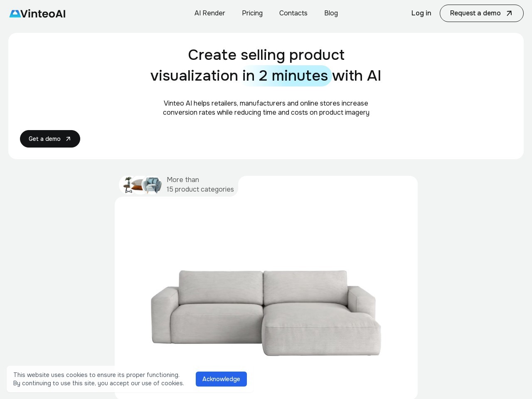Acknowledge the cookie notice
This screenshot has width=532, height=399.
(221, 379)
